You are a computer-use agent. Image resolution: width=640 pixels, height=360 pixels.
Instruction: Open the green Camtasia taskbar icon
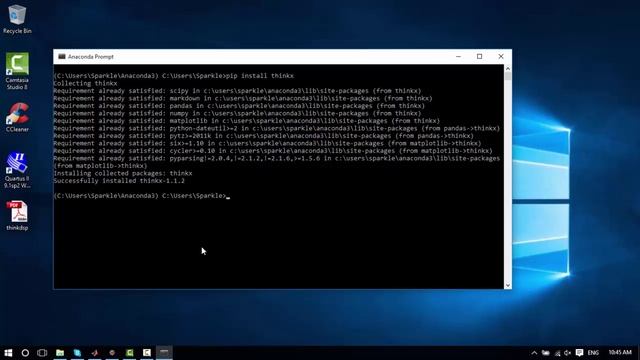(x=129, y=353)
